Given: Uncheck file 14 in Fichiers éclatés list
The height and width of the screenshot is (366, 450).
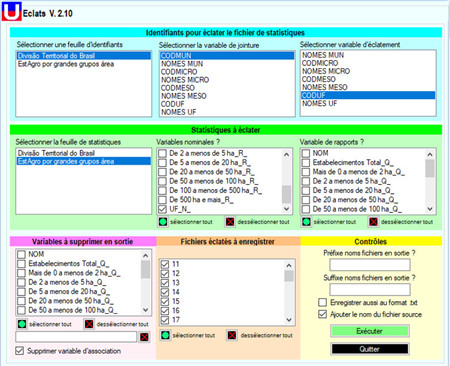Looking at the screenshot, I should pos(165,292).
